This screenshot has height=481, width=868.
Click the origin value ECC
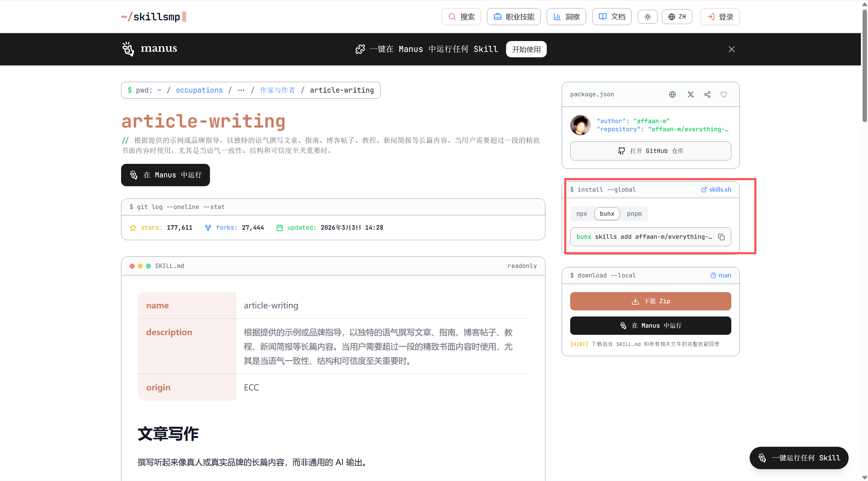click(251, 387)
